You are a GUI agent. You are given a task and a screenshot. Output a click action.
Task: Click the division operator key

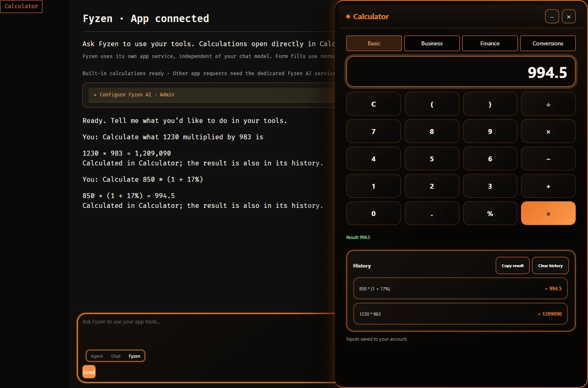pos(548,104)
